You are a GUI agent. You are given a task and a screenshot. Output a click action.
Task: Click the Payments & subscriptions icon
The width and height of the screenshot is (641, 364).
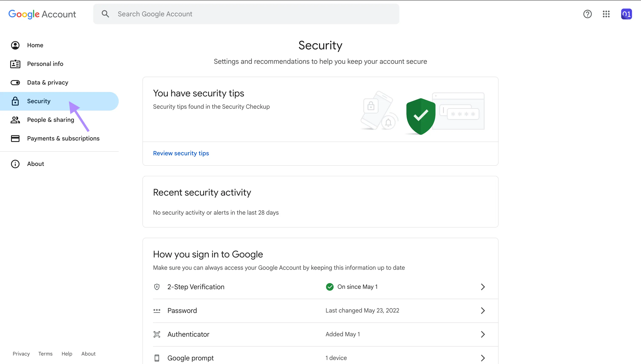15,138
